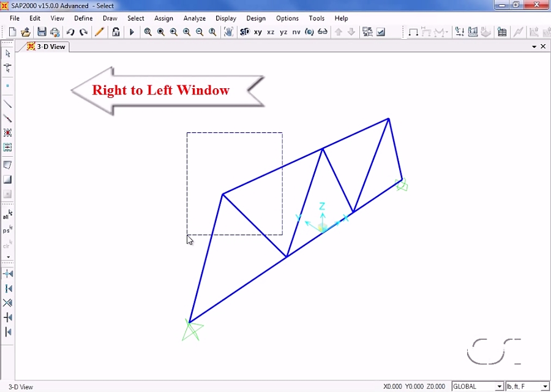Expand the window list chevron near the tab

pos(534,46)
